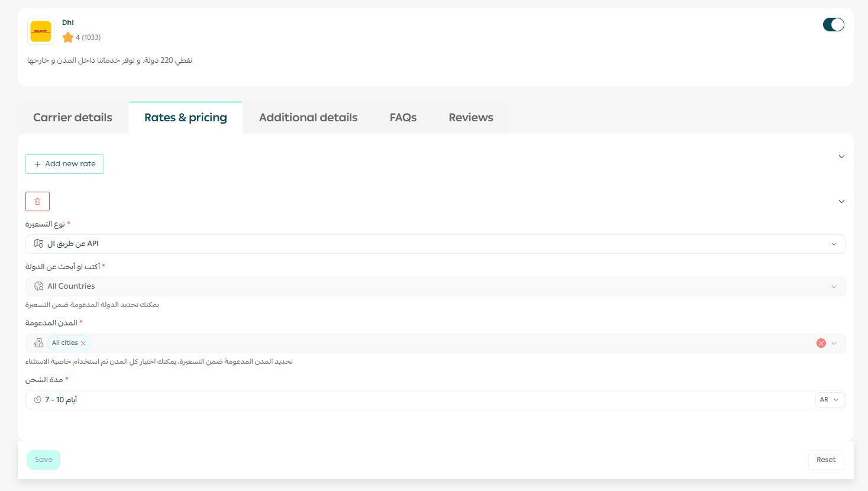
Task: Click the DHL carrier logo
Action: pos(41,31)
